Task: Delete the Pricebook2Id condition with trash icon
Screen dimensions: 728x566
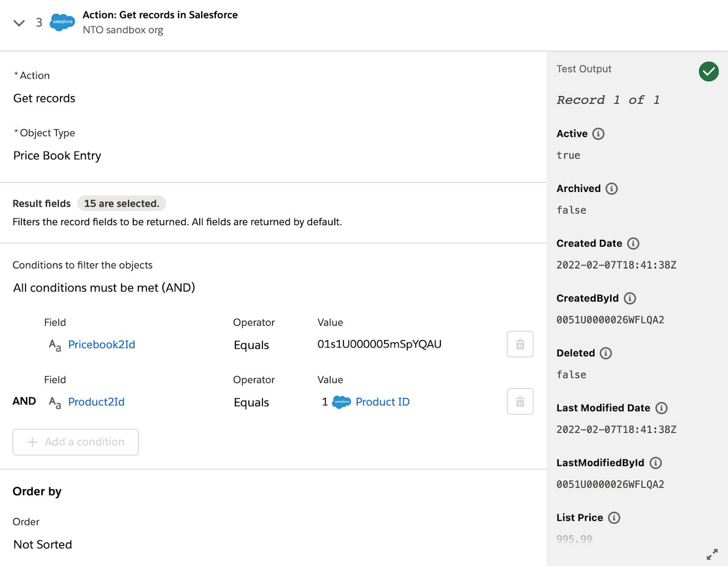Action: pos(520,344)
